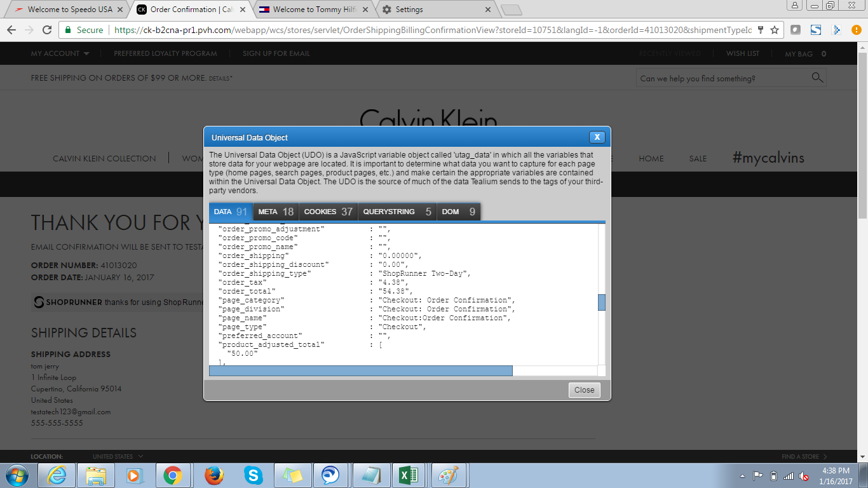Viewport: 868px width, 488px height.
Task: Click the muted volume tray icon
Action: click(x=804, y=476)
